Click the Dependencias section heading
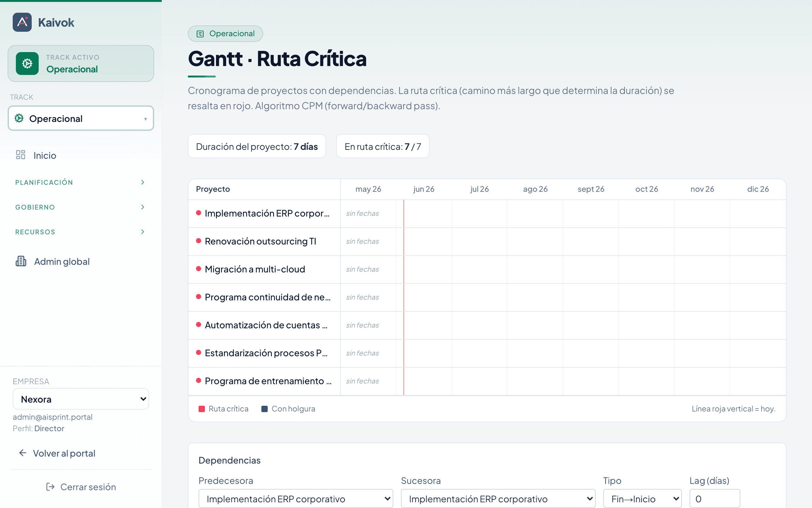Image resolution: width=812 pixels, height=508 pixels. (x=230, y=460)
